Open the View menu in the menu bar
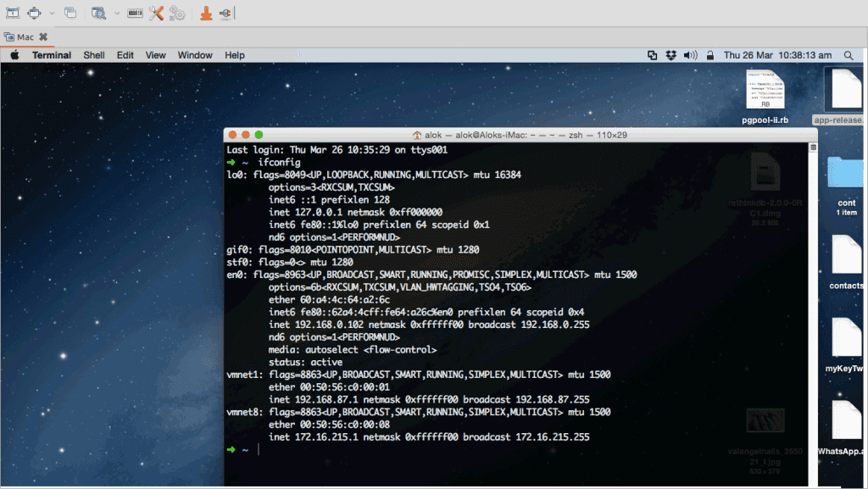The width and height of the screenshot is (868, 489). pos(155,55)
